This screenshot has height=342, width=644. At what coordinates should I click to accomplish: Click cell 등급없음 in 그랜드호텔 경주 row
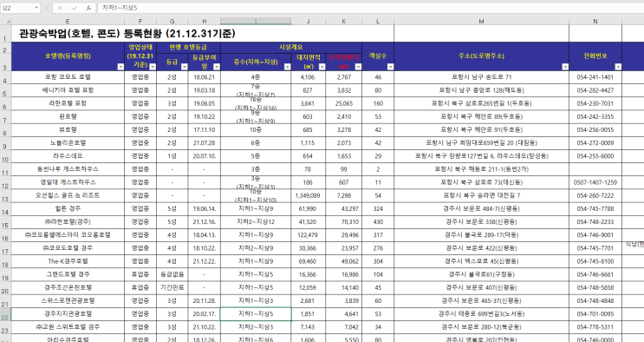pyautogui.click(x=172, y=274)
